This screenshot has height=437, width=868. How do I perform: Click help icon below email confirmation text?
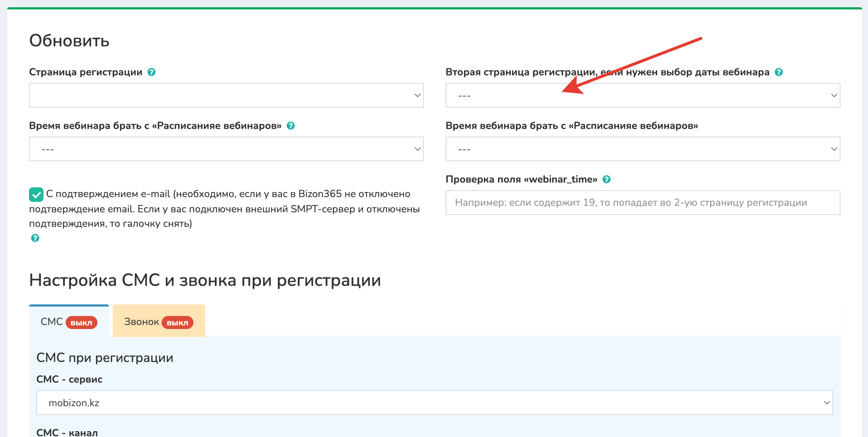tap(35, 238)
